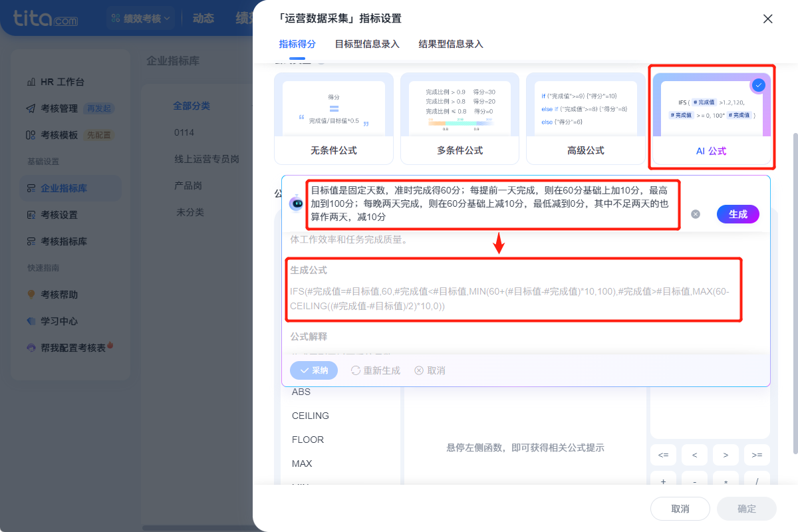This screenshot has width=798, height=532.
Task: Click the AI robot avatar icon
Action: coord(296,204)
